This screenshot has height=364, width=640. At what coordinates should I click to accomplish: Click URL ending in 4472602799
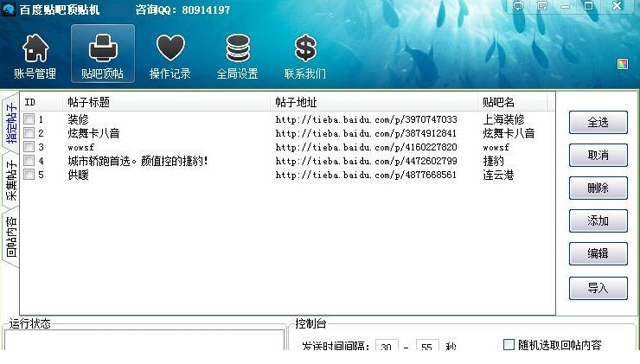[x=366, y=161]
